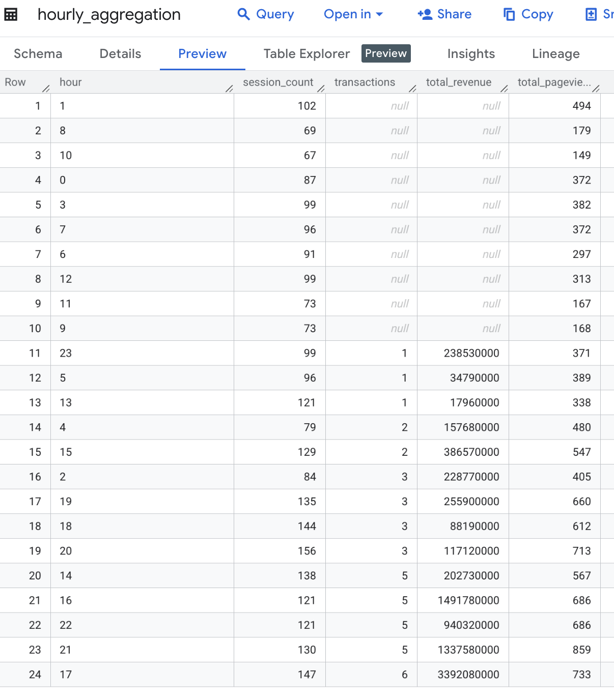Open the Lineage tab
This screenshot has width=614, height=700.
[555, 54]
